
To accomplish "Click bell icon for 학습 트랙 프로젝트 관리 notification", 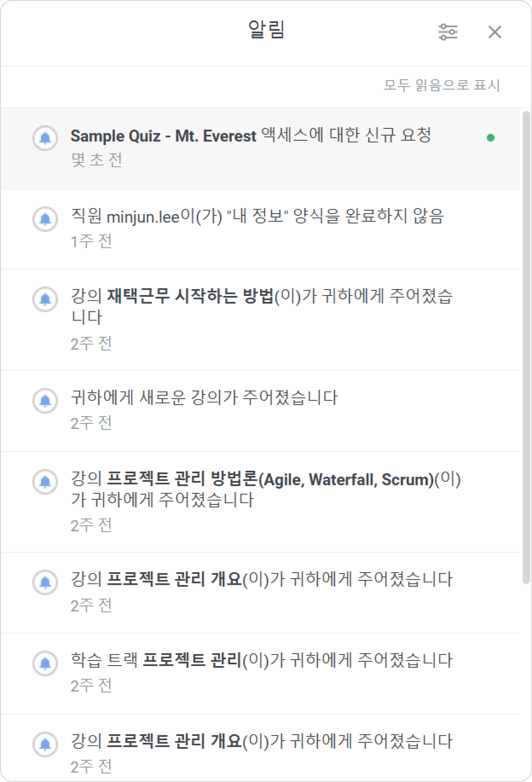I will click(x=45, y=663).
